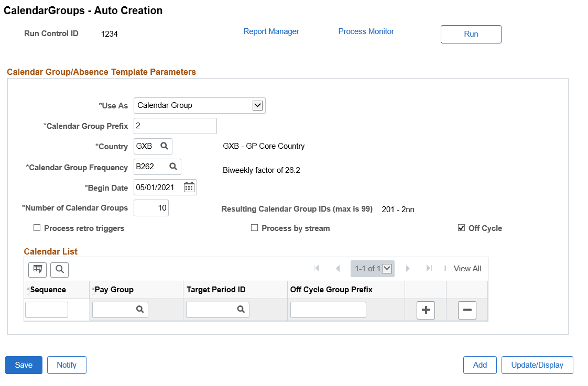Image resolution: width=588 pixels, height=386 pixels.
Task: Insert a new row with the plus icon
Action: tap(426, 310)
